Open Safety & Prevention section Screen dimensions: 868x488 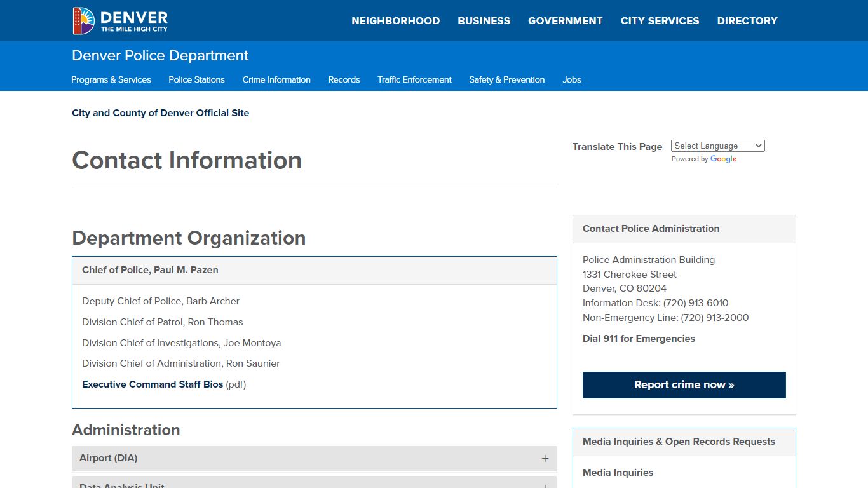tap(506, 79)
